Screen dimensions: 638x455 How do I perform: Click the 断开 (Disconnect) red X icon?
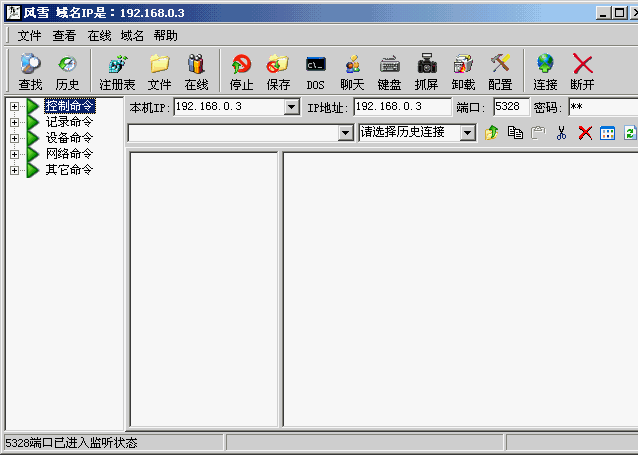(x=582, y=71)
